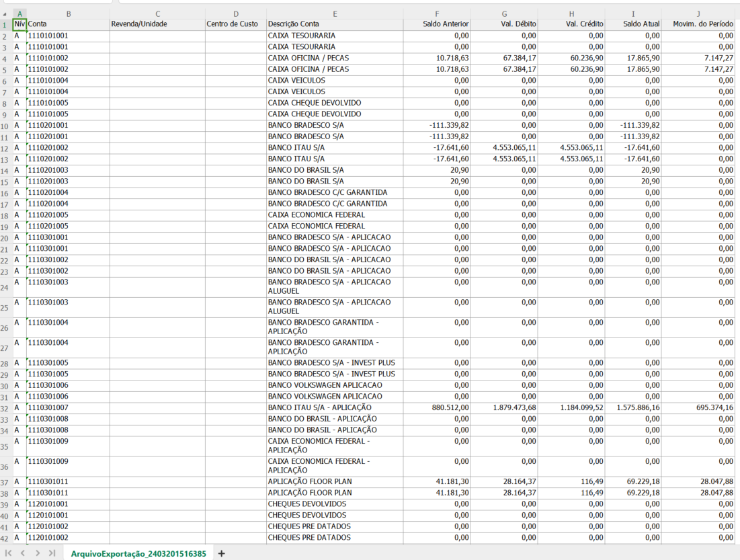Select APLICAÇÃO FLOOR PLAN in row 37

pyautogui.click(x=335, y=482)
